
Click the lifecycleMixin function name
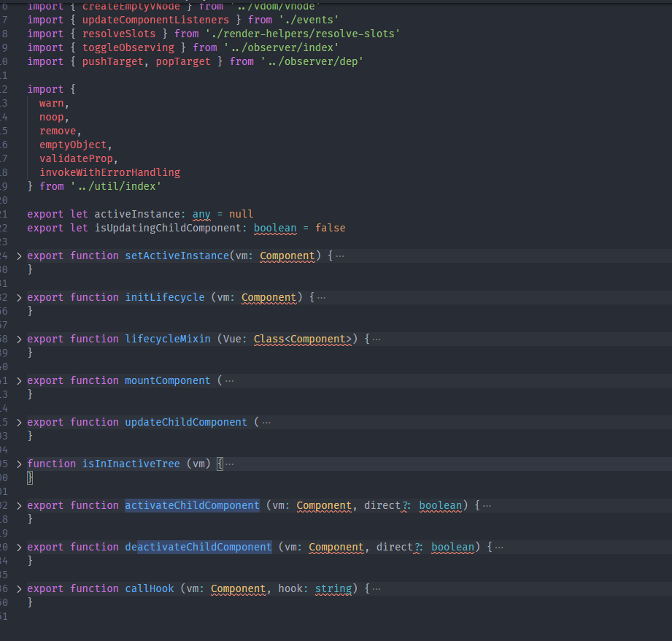pos(168,339)
